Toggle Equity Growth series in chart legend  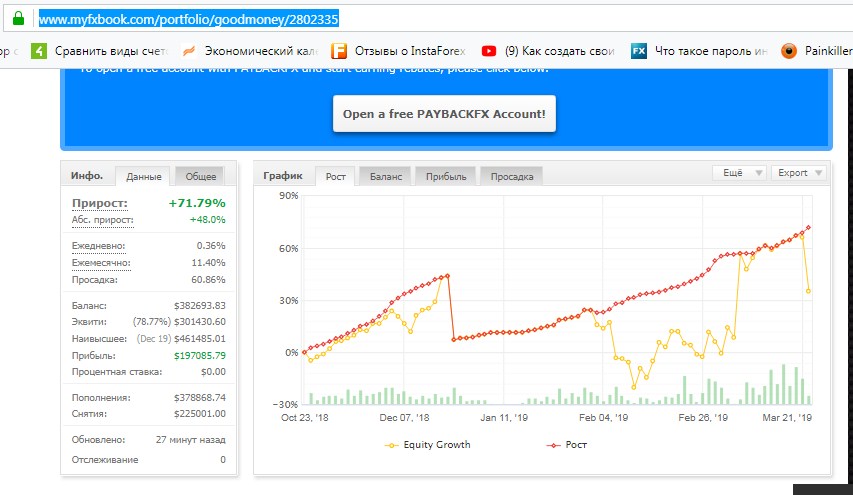click(x=428, y=445)
